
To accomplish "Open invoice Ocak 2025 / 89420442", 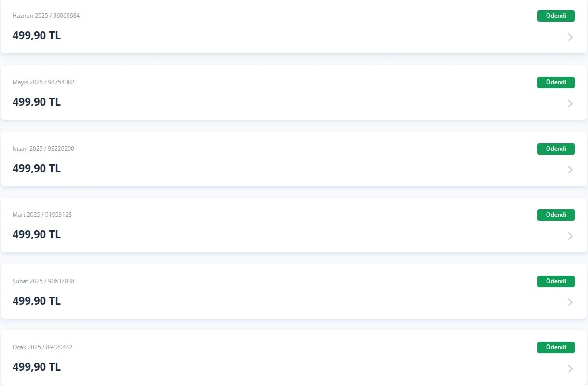I will [42, 347].
